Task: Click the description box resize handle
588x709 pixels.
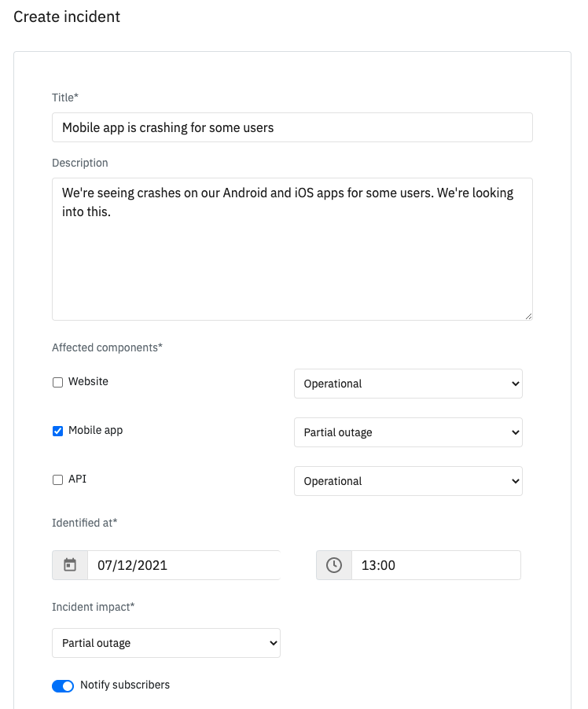Action: pos(528,316)
